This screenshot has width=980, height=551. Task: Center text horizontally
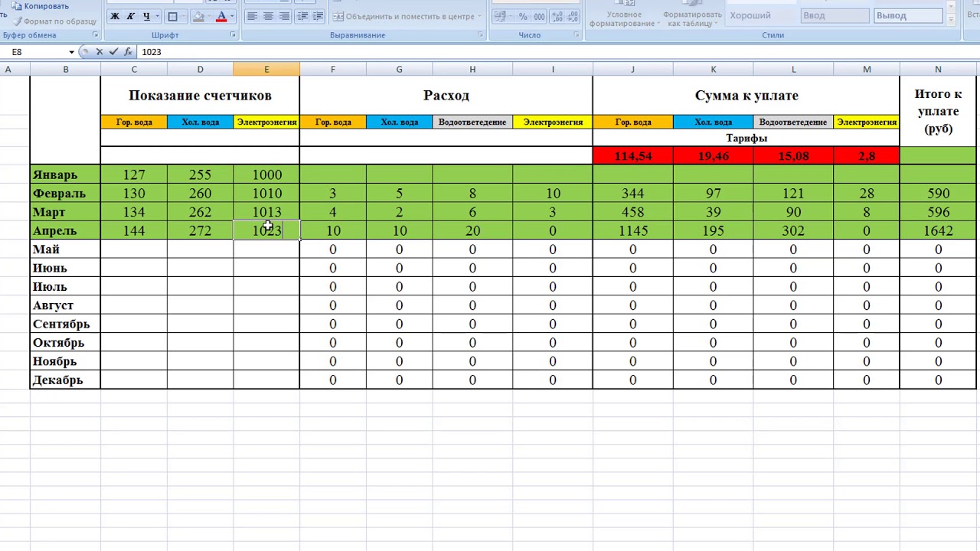(268, 16)
